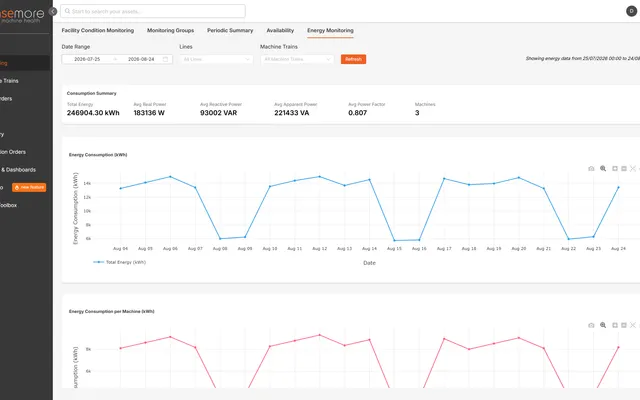Open calendar icon in the date range field
The image size is (640, 400).
tap(165, 59)
